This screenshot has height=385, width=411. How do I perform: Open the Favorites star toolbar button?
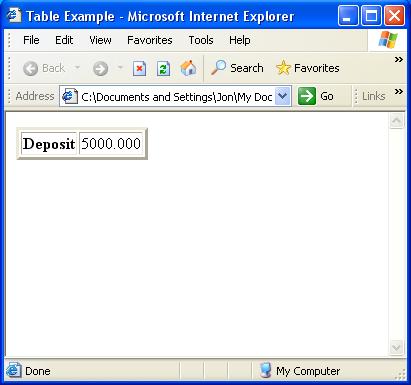point(308,68)
